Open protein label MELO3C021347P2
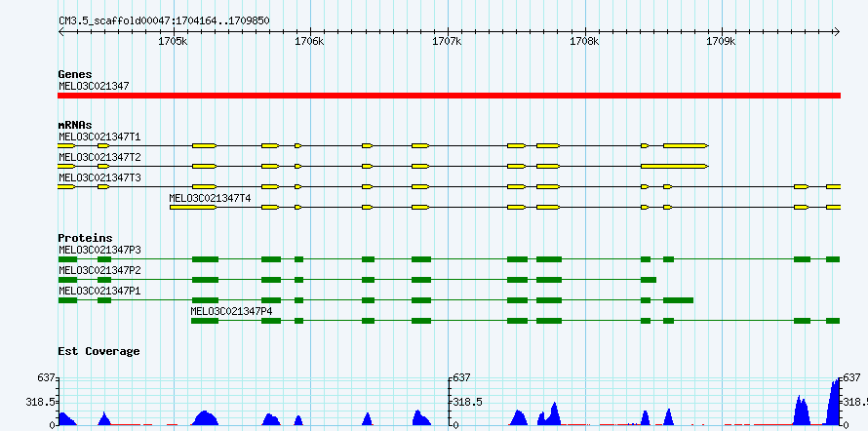The width and height of the screenshot is (868, 431). click(99, 270)
